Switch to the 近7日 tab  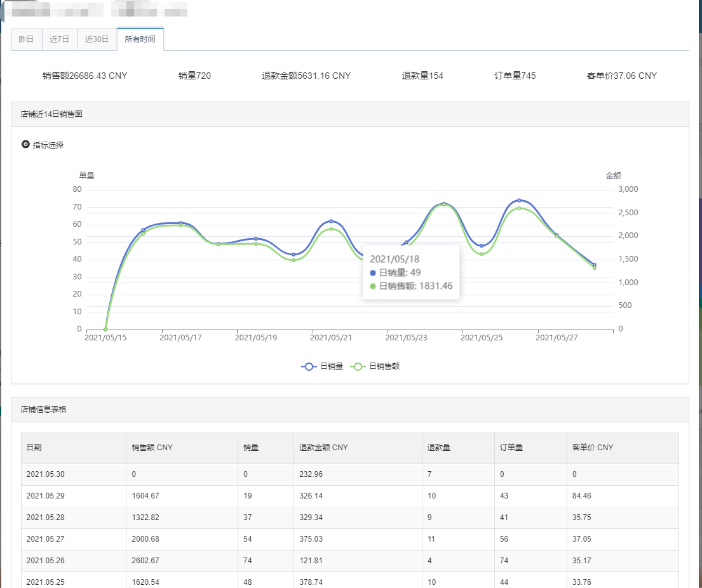point(59,39)
